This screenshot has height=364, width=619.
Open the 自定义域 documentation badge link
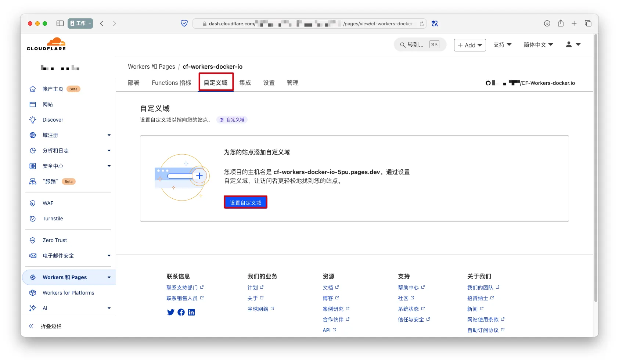[232, 120]
